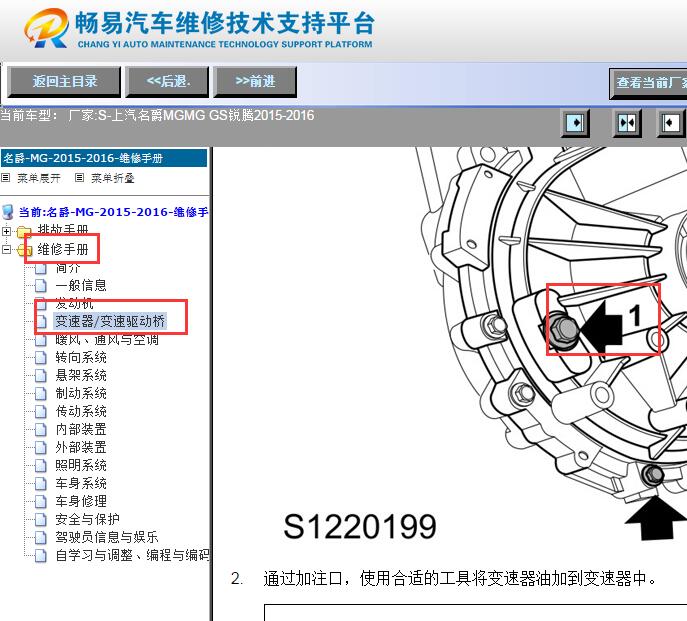This screenshot has width=687, height=621.
Task: Click the split panel layout icon
Action: tap(627, 123)
